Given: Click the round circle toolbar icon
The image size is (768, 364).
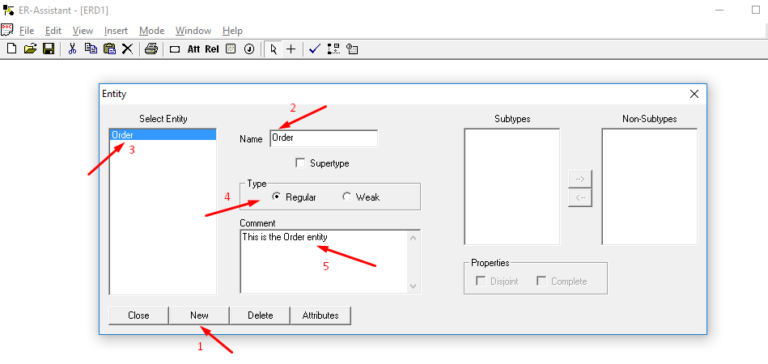Looking at the screenshot, I should [249, 49].
